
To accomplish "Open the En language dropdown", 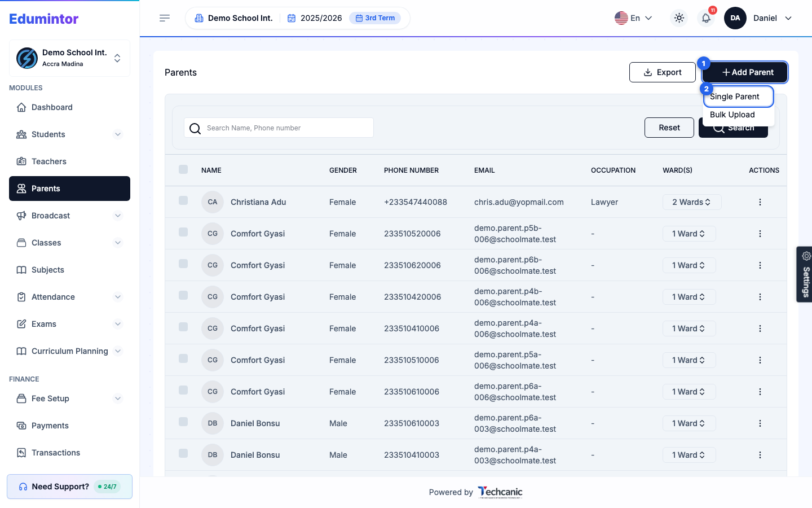I will click(633, 18).
